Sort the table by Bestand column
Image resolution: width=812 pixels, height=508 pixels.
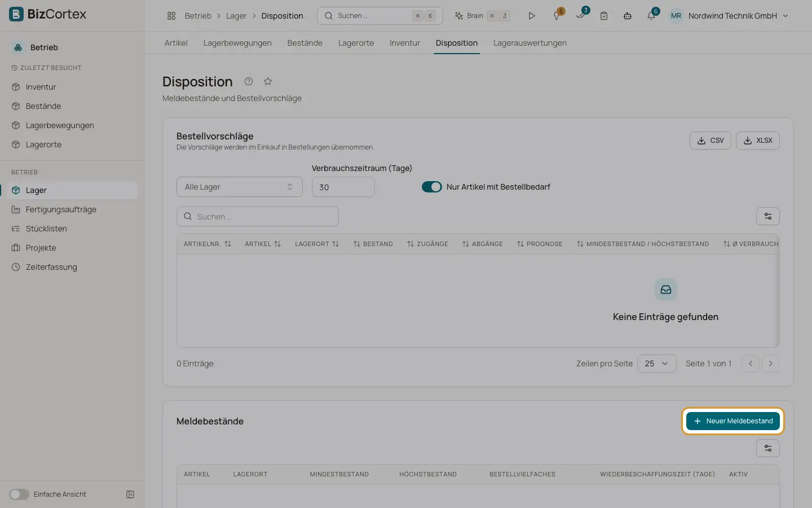point(373,244)
